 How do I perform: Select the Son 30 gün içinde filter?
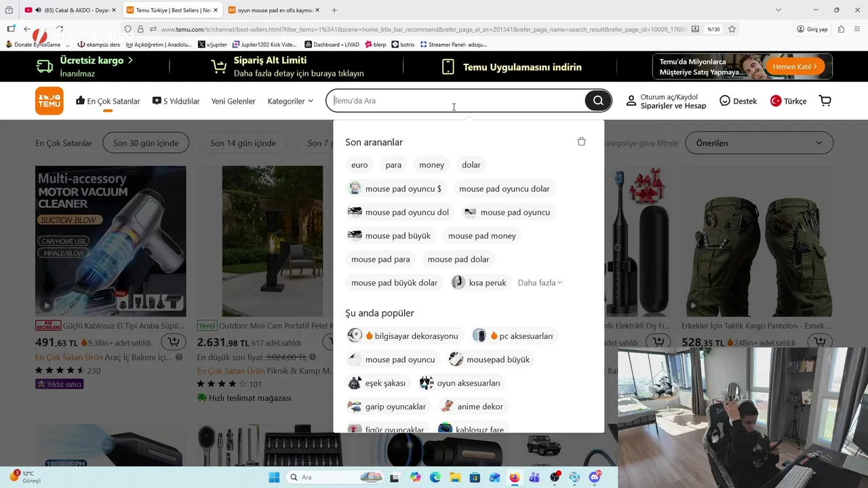click(146, 143)
